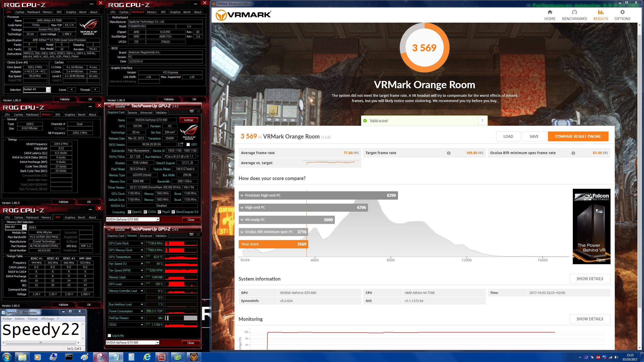Show details for Monitoring

tap(590, 319)
